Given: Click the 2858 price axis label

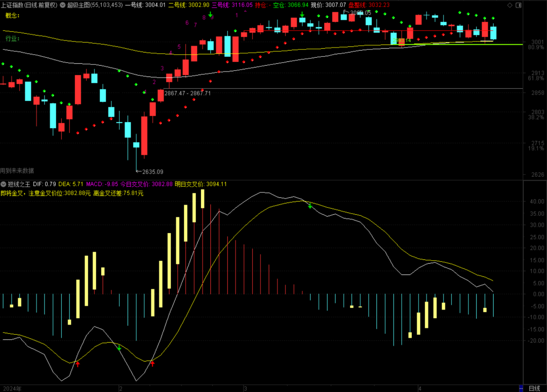Looking at the screenshot, I should [537, 93].
